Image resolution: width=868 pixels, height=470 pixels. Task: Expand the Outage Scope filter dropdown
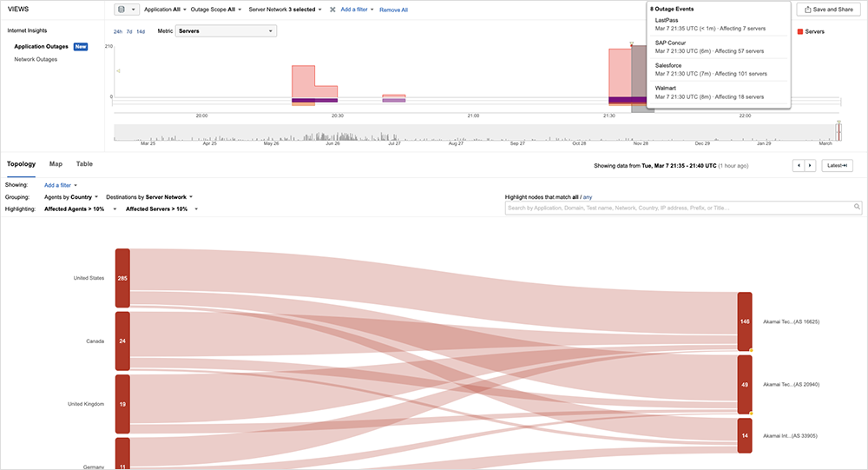point(214,10)
